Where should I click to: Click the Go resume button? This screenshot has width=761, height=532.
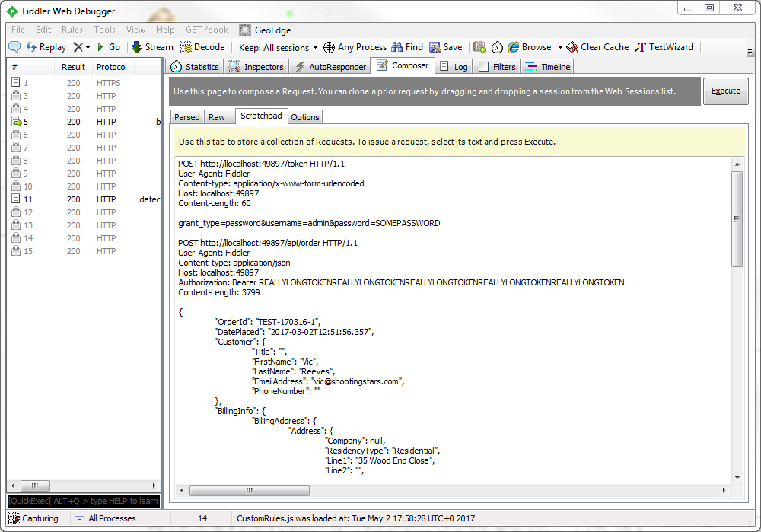tap(109, 47)
